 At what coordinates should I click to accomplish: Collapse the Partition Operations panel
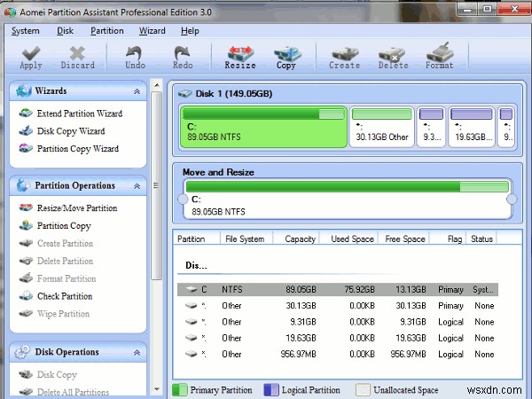137,186
